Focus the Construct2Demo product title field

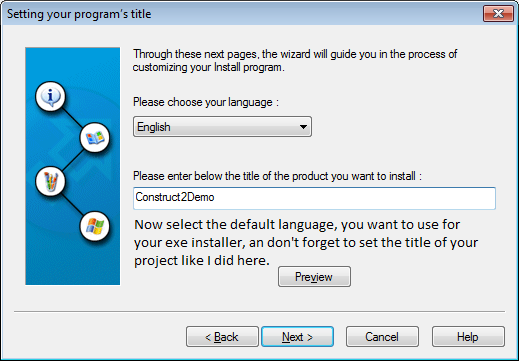click(x=314, y=198)
